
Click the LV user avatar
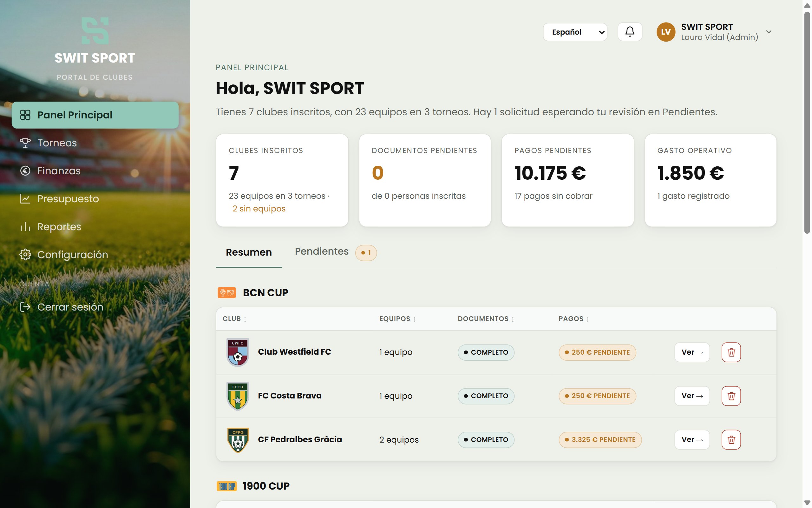click(666, 32)
